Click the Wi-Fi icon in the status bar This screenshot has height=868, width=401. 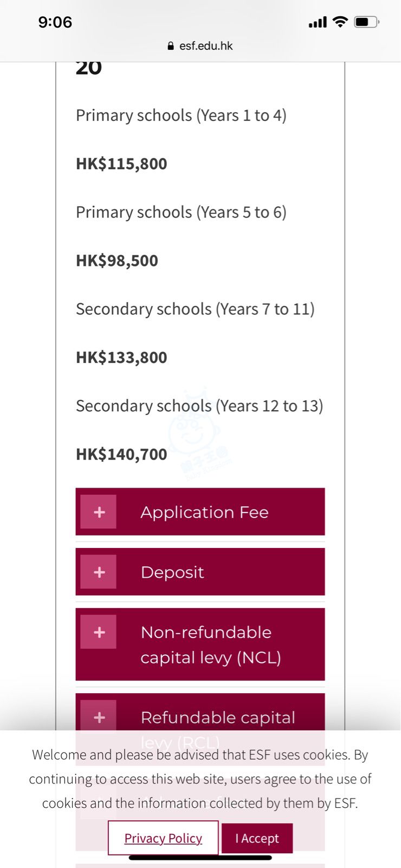(x=340, y=22)
